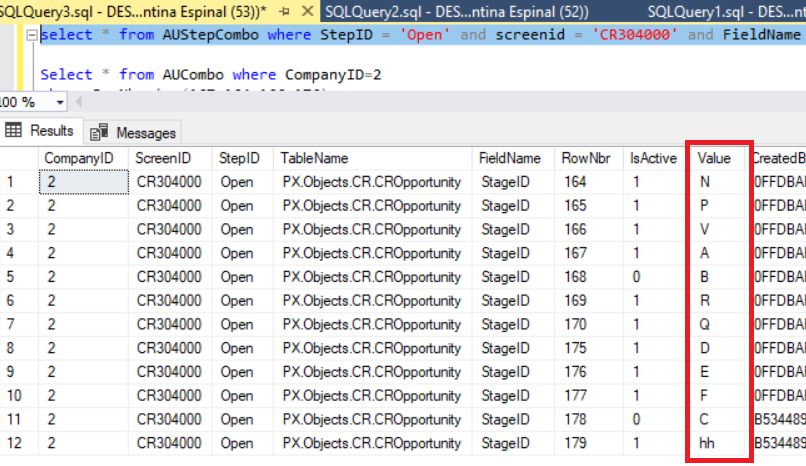Click 'AUCombo' in the second query
Image resolution: width=806 pixels, height=466 pixels.
[193, 75]
